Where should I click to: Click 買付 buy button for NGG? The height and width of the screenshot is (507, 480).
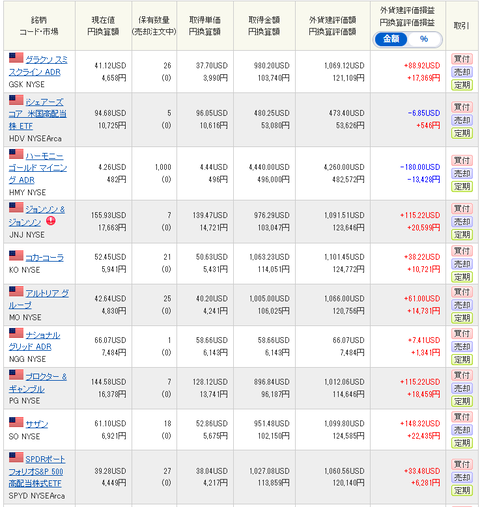pyautogui.click(x=462, y=334)
